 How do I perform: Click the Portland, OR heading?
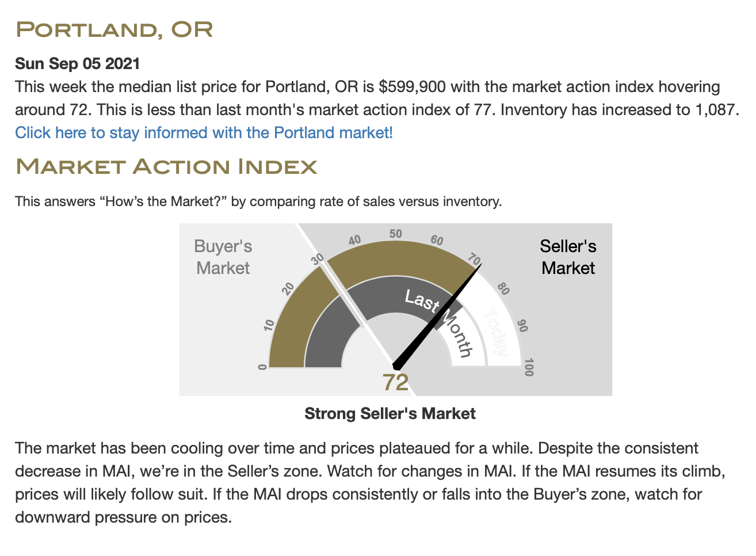[114, 30]
